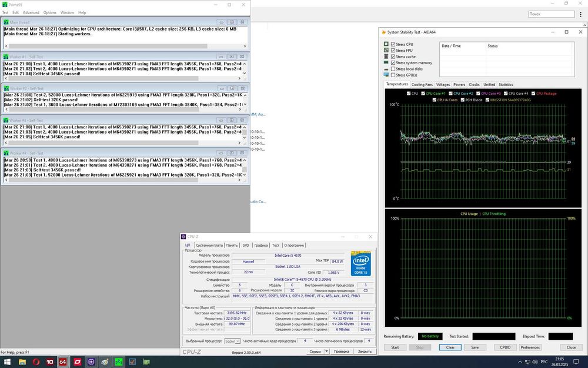
Task: Open CPUID from the AIDA64 panel
Action: pos(505,347)
